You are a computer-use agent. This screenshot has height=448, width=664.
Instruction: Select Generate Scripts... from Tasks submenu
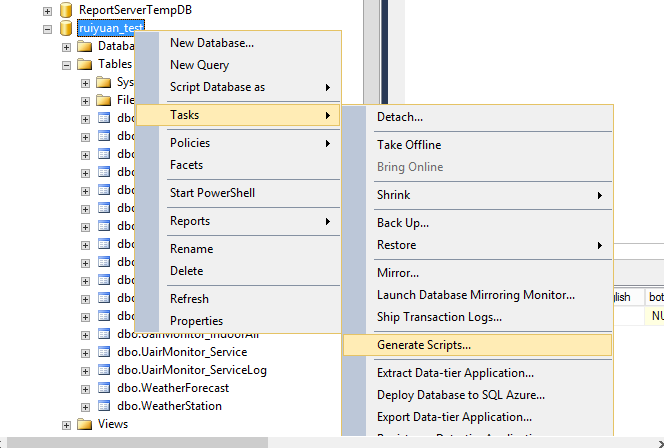[x=424, y=345]
